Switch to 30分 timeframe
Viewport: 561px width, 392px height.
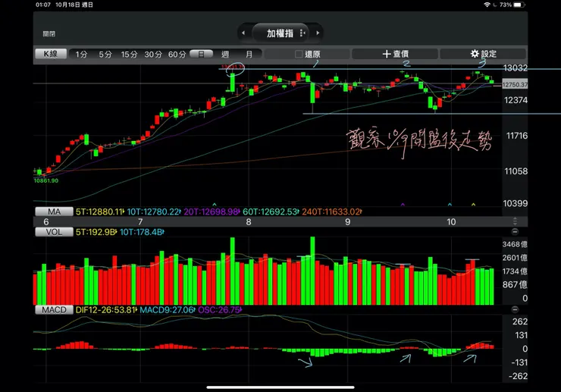153,54
